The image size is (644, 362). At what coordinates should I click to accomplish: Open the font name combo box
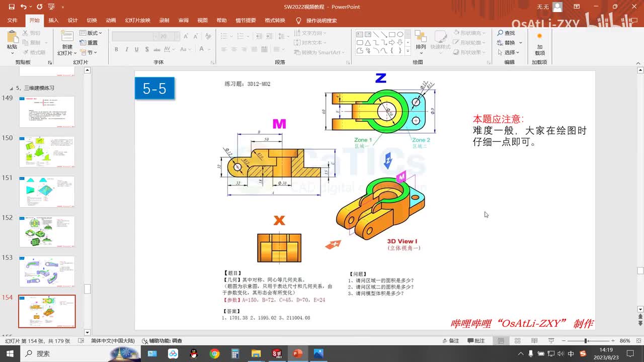[x=134, y=36]
